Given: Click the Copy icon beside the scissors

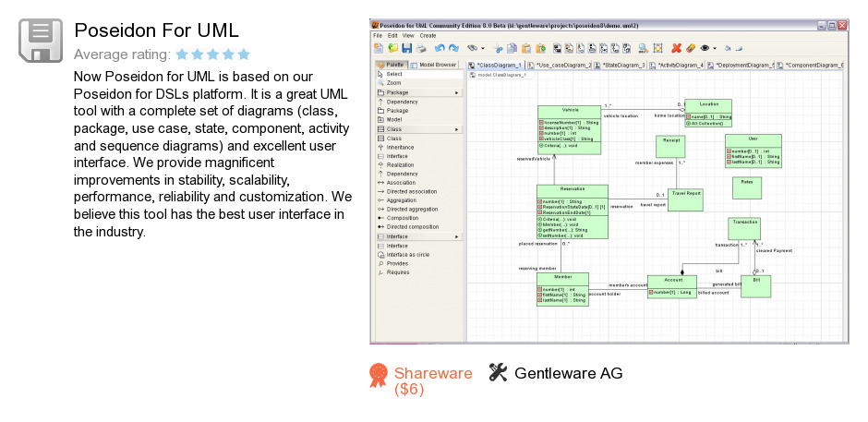Looking at the screenshot, I should pos(512,48).
